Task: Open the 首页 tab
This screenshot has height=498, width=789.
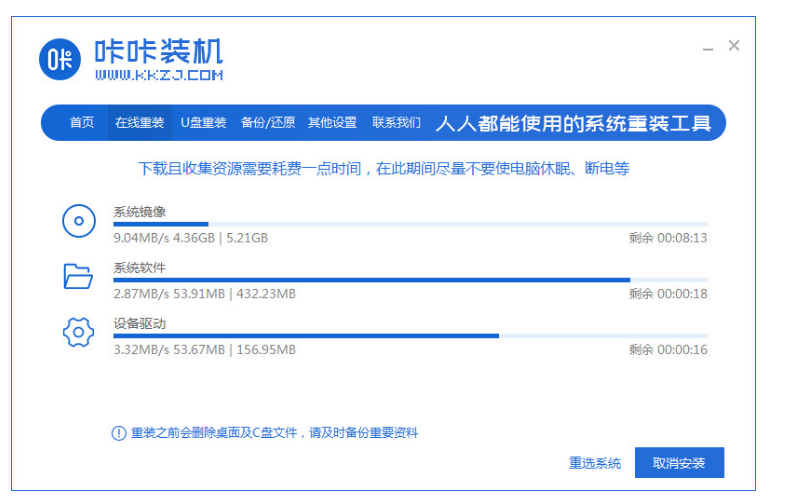Action: (x=82, y=123)
